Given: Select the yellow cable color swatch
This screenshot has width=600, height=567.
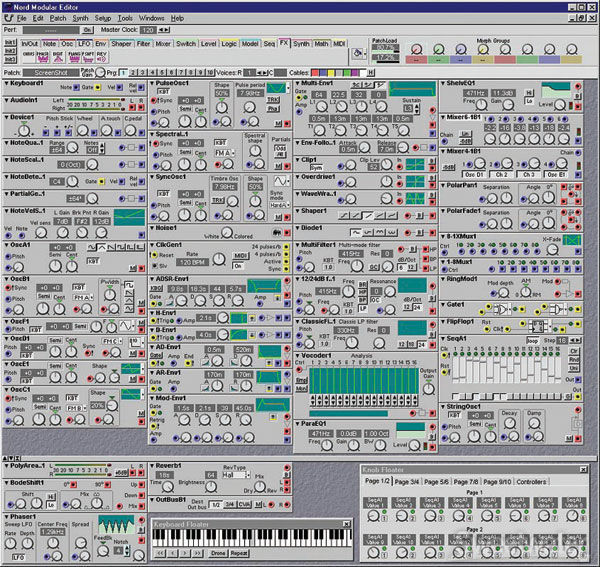Looking at the screenshot, I should (x=331, y=72).
